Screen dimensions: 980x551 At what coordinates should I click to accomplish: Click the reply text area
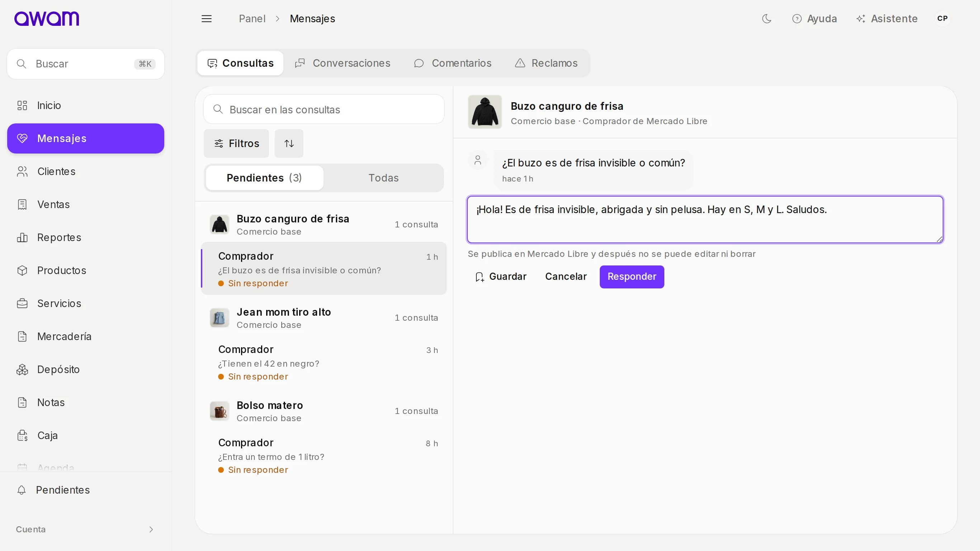pyautogui.click(x=705, y=220)
